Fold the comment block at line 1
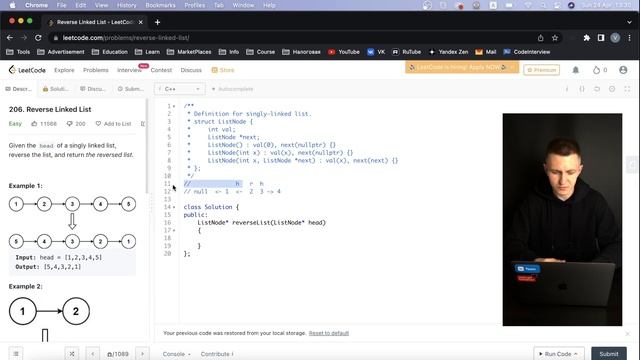640x360 pixels. [174, 106]
